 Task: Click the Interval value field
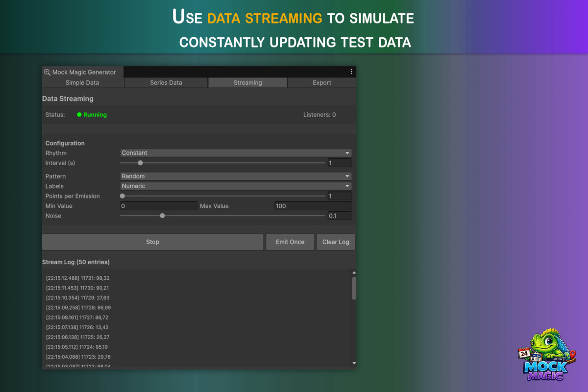[x=340, y=163]
